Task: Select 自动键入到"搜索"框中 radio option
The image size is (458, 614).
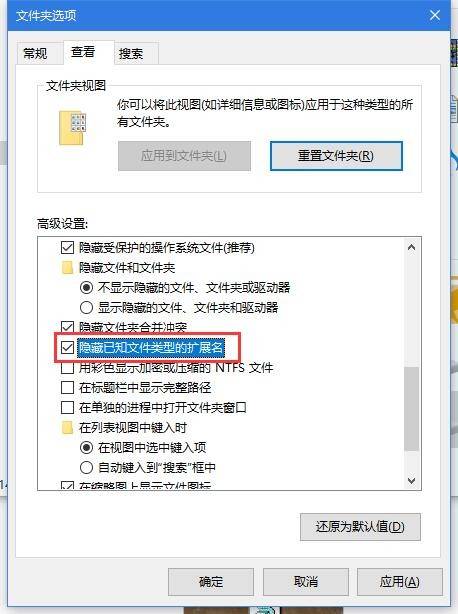Action: point(86,467)
